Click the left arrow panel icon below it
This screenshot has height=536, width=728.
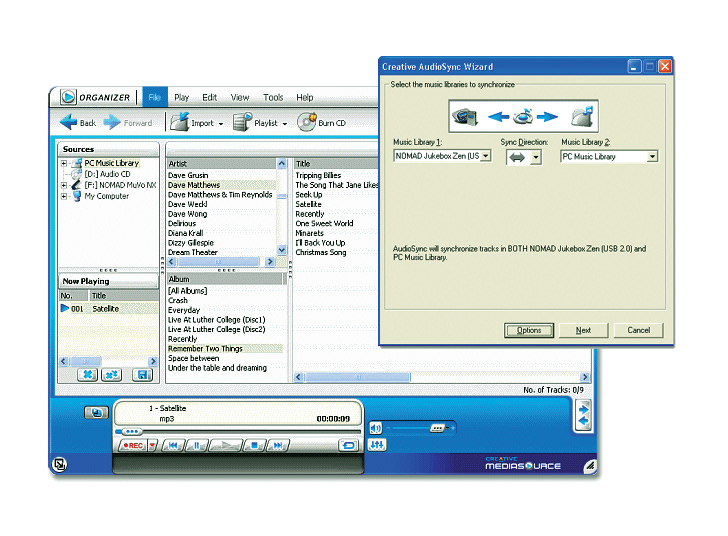[x=584, y=421]
